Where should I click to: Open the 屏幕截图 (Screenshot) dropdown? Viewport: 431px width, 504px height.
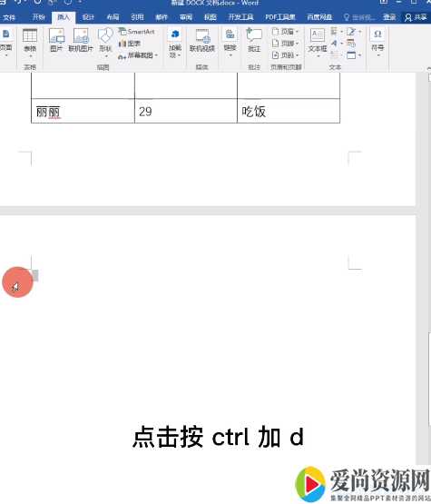pos(138,55)
